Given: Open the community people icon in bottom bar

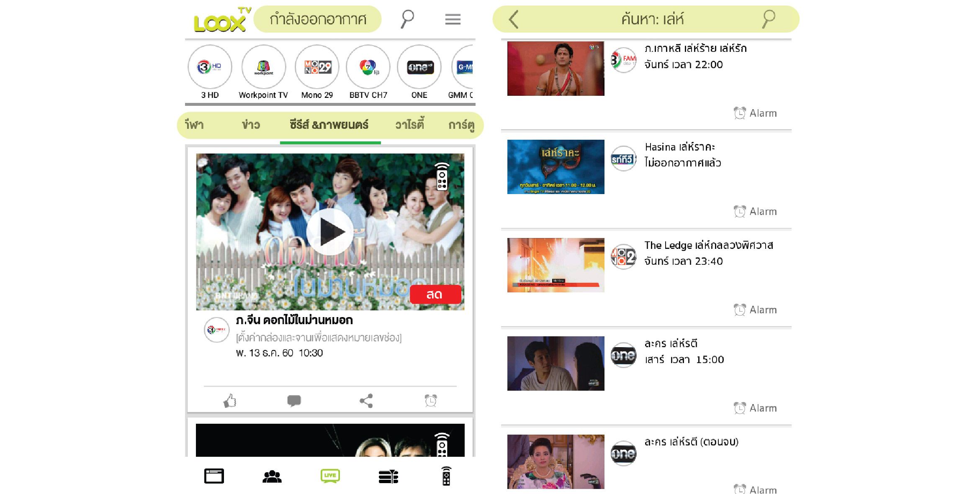Looking at the screenshot, I should click(272, 476).
